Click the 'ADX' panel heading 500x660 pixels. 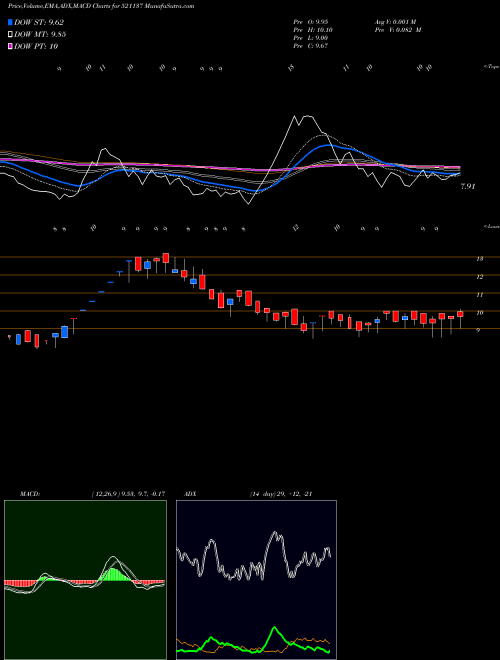(x=191, y=494)
